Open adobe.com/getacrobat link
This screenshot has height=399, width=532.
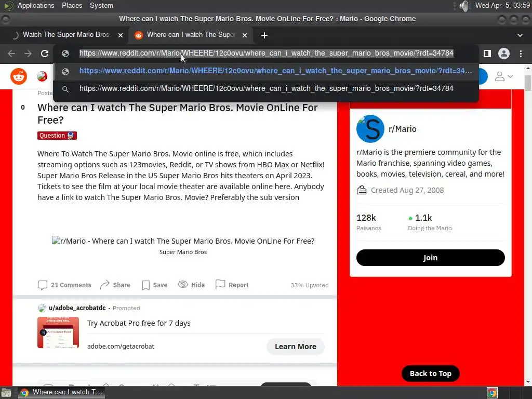(x=121, y=347)
